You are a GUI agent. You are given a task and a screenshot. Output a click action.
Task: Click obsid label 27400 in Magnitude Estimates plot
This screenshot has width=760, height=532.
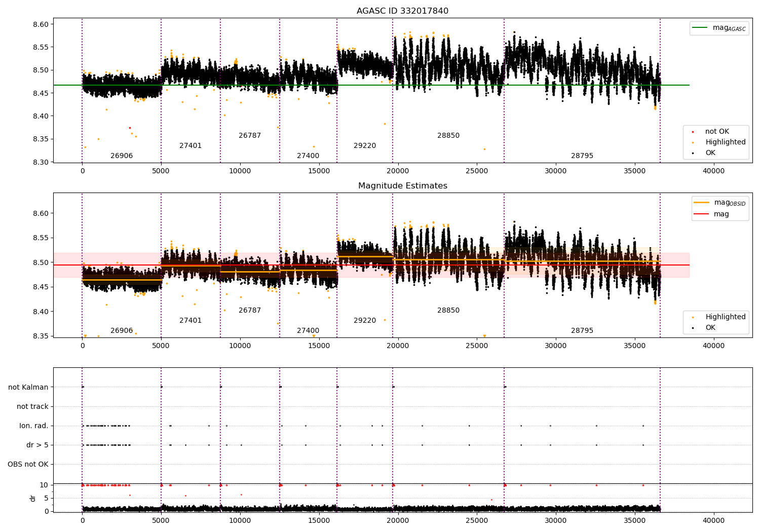(x=308, y=331)
